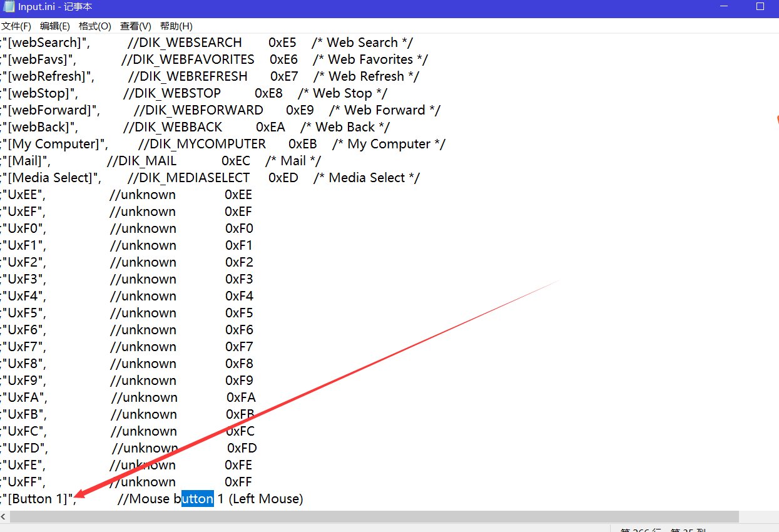Click the "[webSearch]" key name text
Viewport: 779px width, 532px height.
coord(46,43)
